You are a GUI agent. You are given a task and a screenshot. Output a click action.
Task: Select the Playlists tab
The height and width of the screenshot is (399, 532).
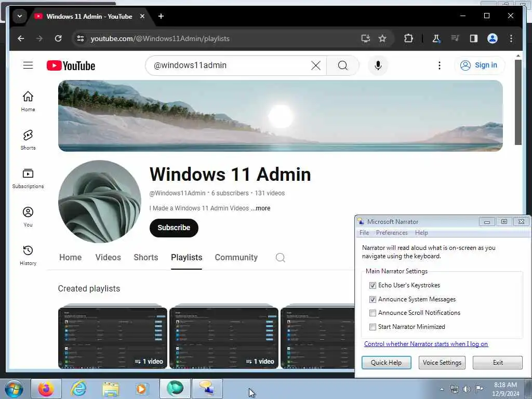[187, 258]
